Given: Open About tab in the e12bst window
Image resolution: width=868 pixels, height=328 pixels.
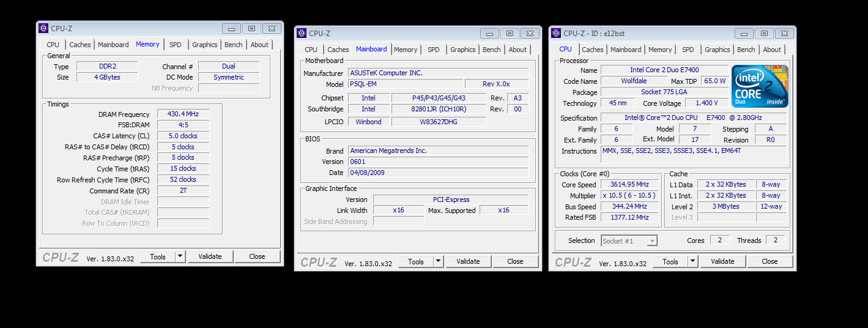Looking at the screenshot, I should coord(772,50).
